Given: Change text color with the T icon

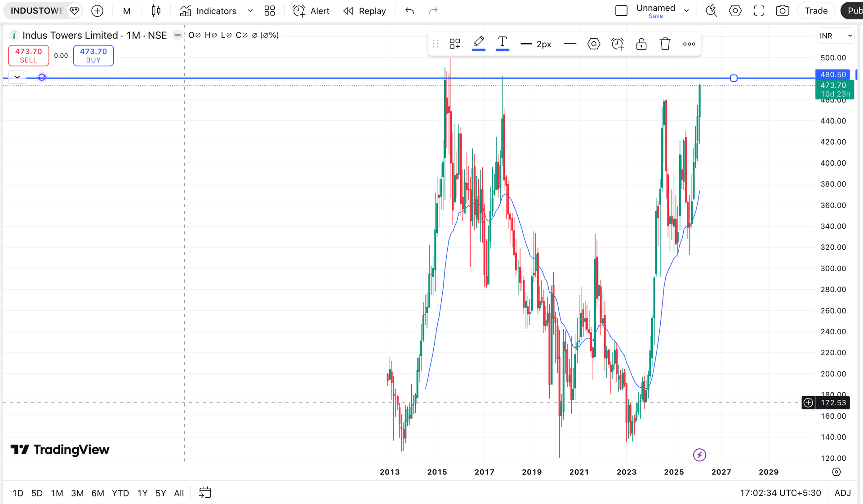Looking at the screenshot, I should 503,44.
